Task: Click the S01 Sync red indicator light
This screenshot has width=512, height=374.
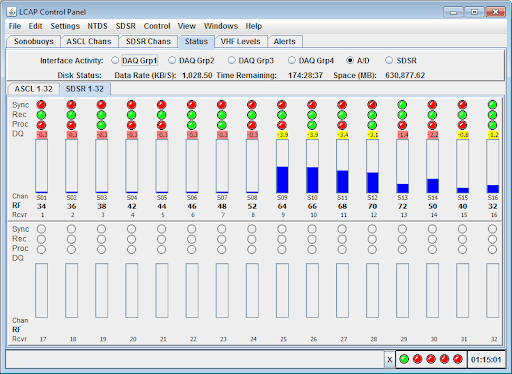Action: tap(41, 105)
